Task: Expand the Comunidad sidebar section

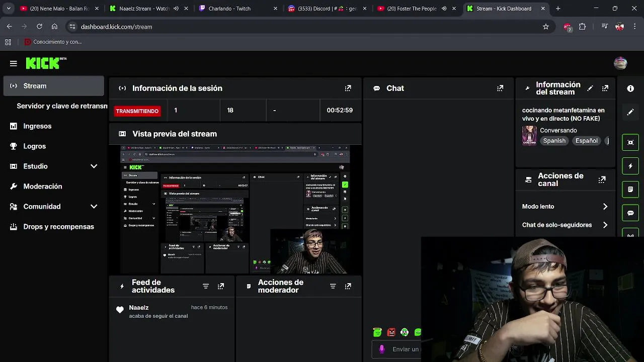Action: point(94,207)
